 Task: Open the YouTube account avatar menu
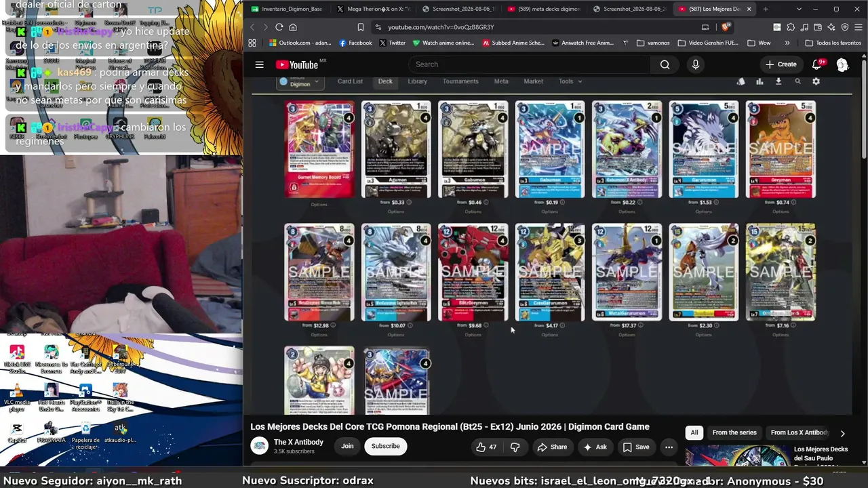tap(842, 64)
